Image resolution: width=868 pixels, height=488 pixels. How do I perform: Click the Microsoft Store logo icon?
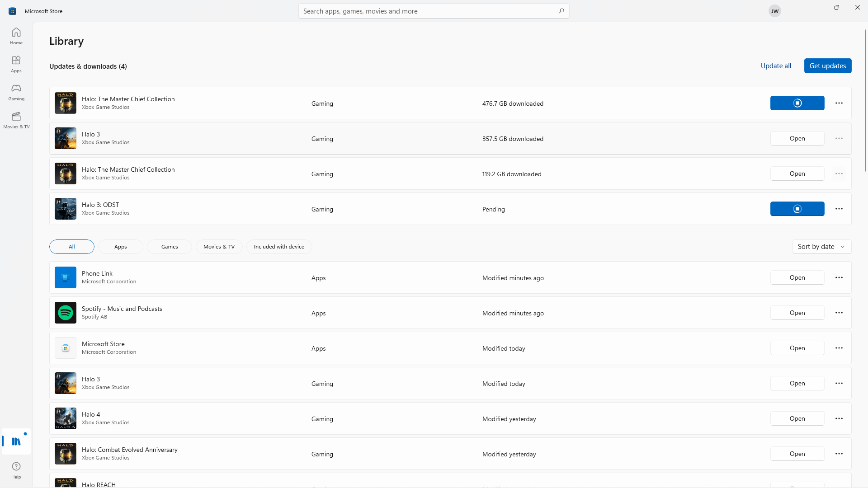point(12,11)
